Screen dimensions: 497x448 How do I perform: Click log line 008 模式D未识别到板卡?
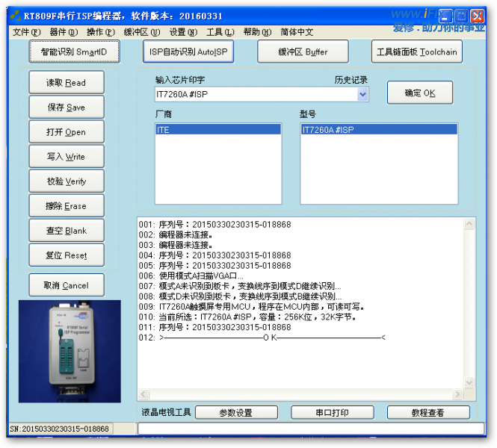240,296
